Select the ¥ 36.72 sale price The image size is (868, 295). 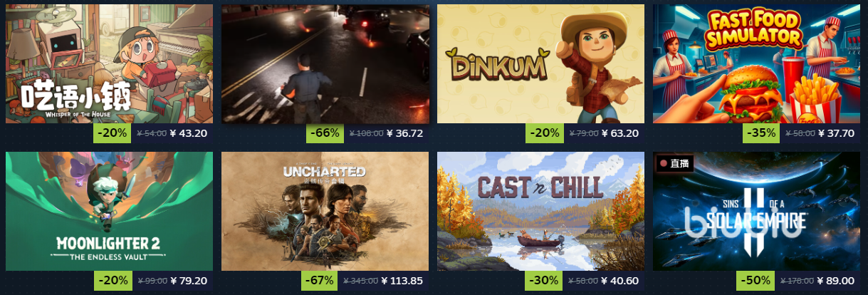click(405, 133)
